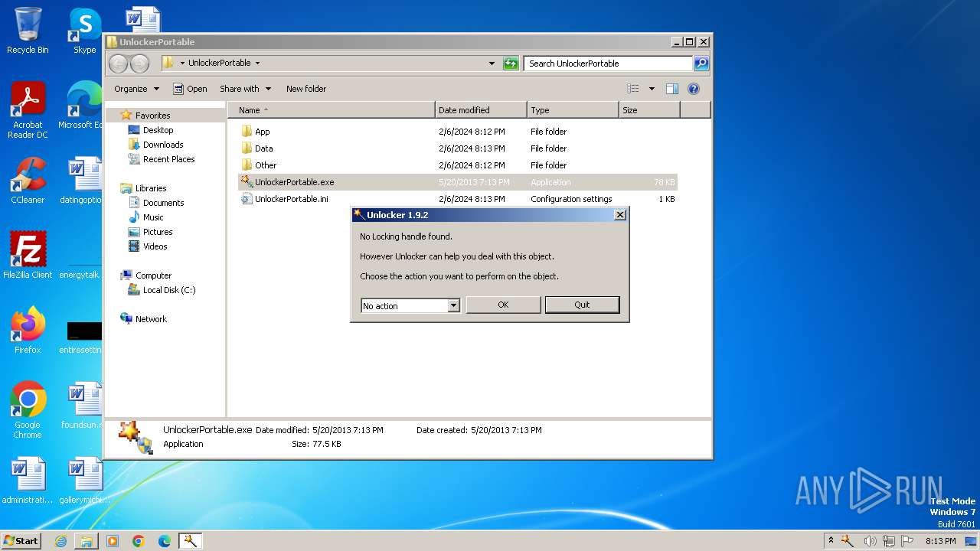The height and width of the screenshot is (551, 980).
Task: Open the datingoptio Word document icon
Action: tap(81, 181)
